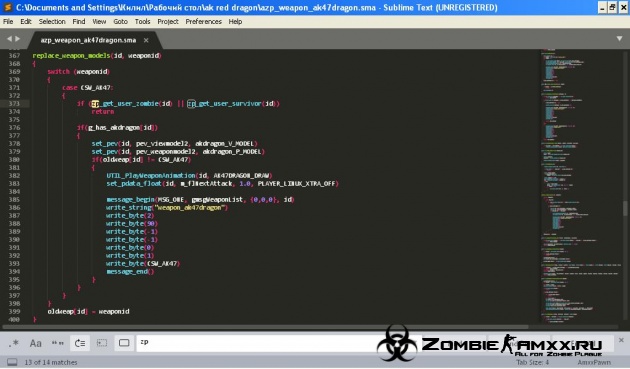Screen dimensions: 630x369
Task: Toggle case sensitive search (Aa)
Action: (x=35, y=343)
